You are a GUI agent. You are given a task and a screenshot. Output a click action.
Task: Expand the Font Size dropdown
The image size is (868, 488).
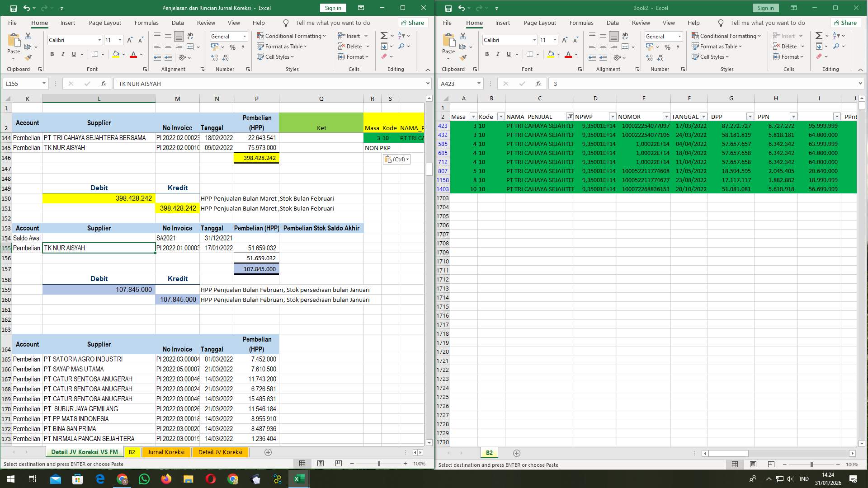coord(119,40)
